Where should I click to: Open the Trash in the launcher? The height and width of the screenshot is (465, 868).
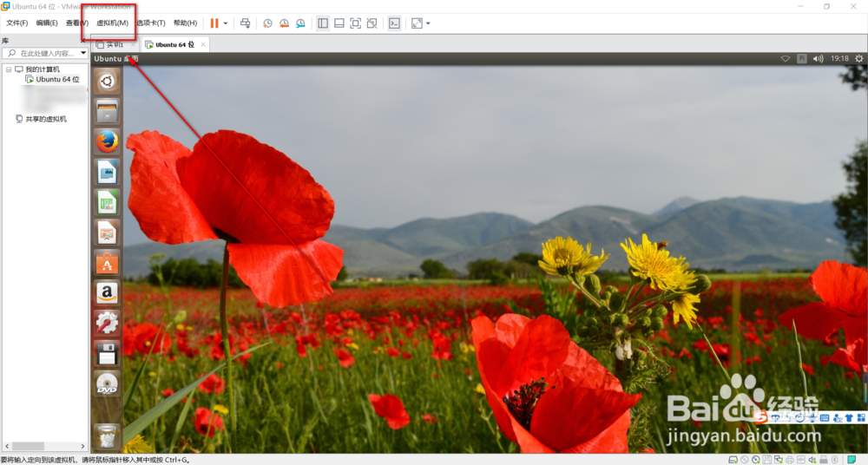(x=107, y=437)
